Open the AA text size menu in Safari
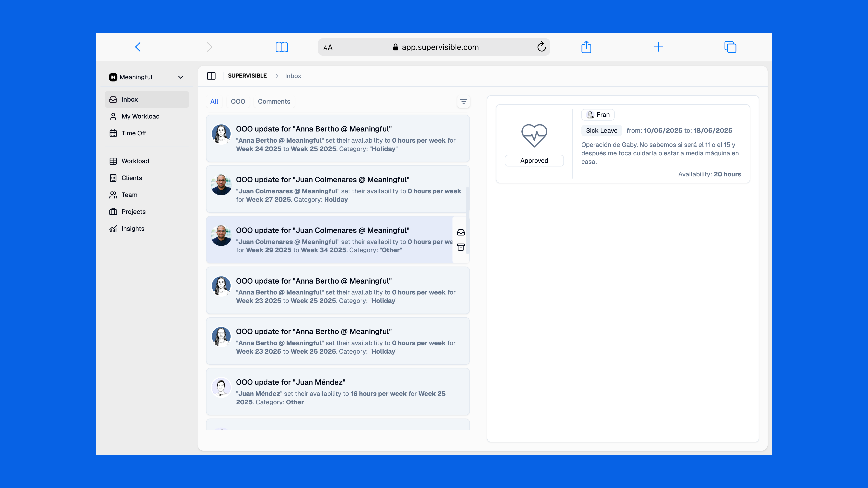 point(328,47)
